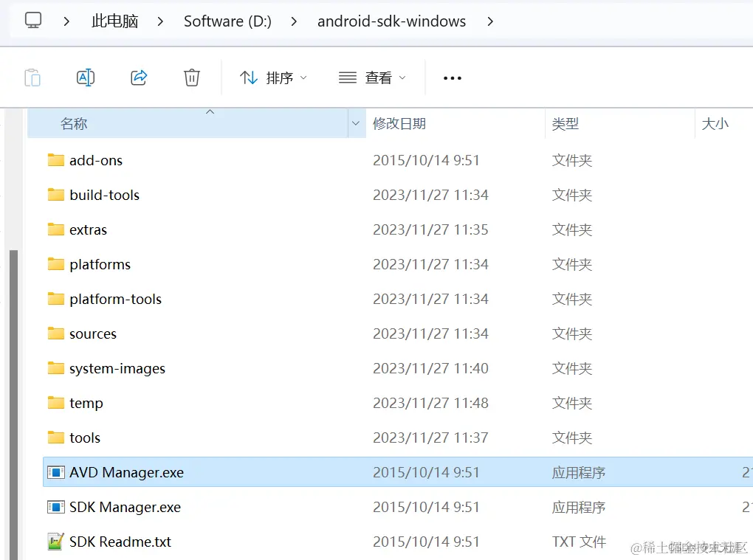Click the TXT 文件 type cell
753x560 pixels.
point(579,542)
